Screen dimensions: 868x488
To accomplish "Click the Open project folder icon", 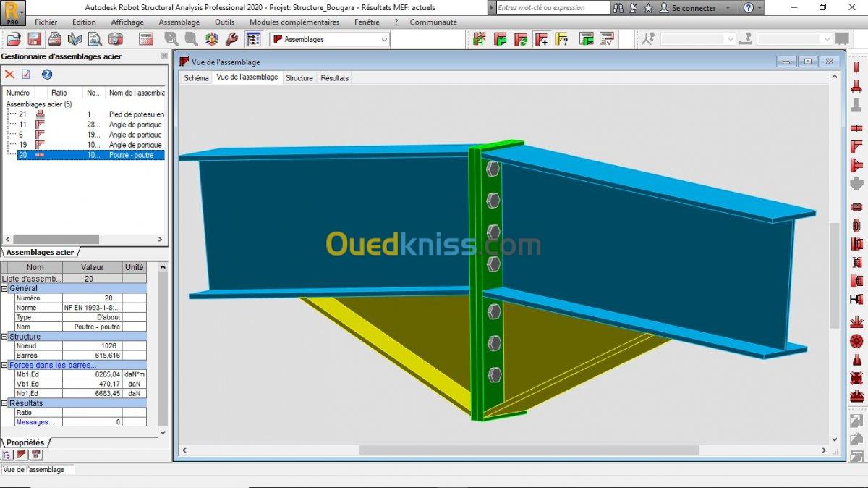I will (x=15, y=39).
